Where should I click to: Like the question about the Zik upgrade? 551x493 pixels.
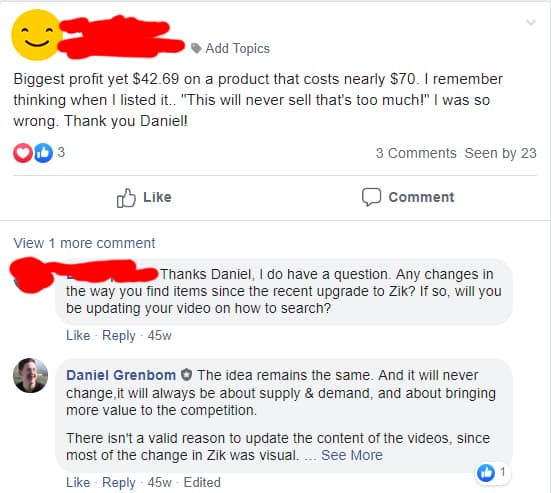(78, 336)
